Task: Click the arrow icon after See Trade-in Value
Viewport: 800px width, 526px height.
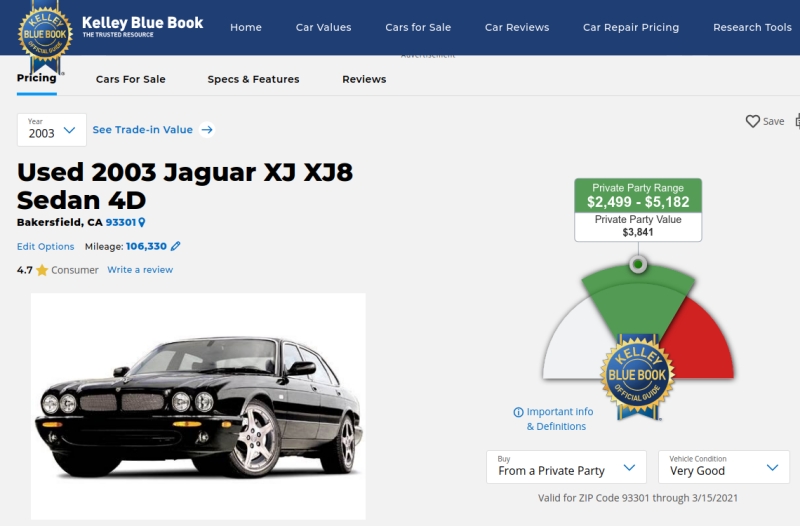Action: coord(207,130)
